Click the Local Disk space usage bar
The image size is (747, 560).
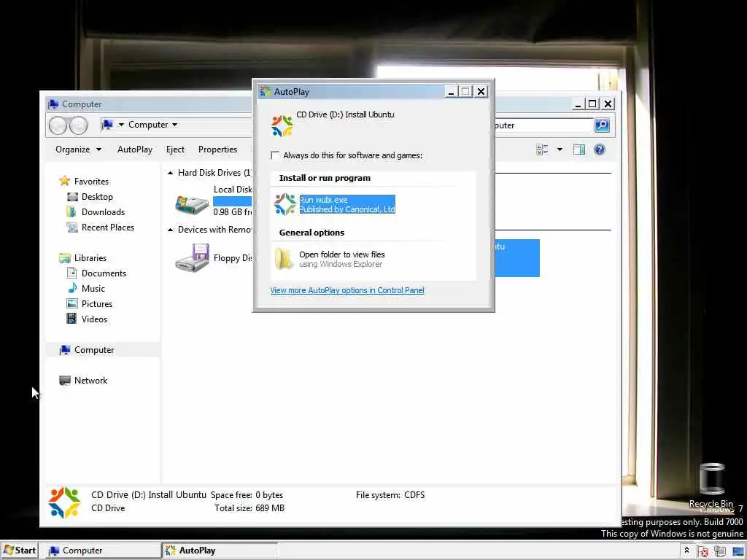coord(233,201)
